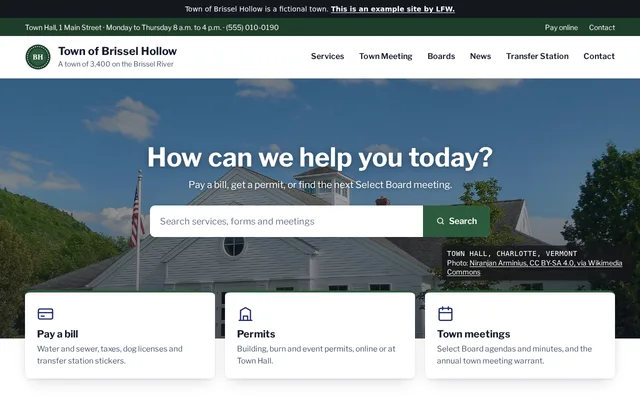Click 'Water and sewer, taxes, dog licenses' description

[110, 355]
